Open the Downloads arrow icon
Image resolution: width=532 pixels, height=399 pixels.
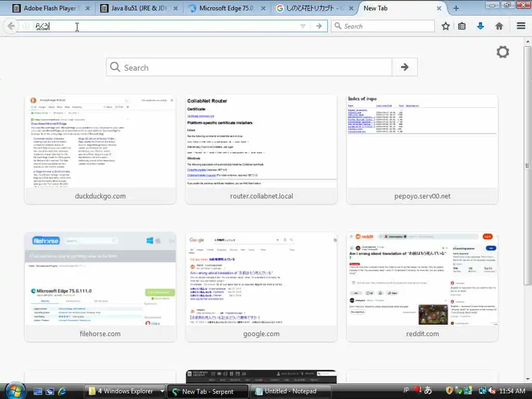481,26
